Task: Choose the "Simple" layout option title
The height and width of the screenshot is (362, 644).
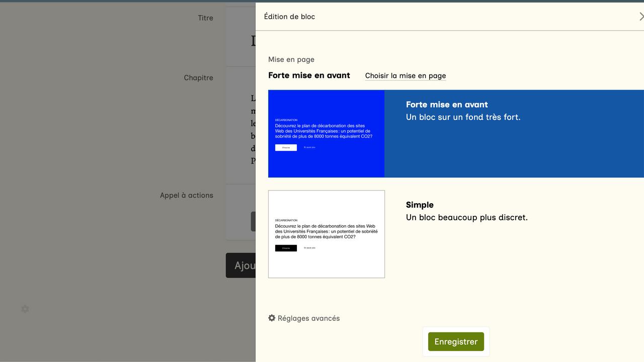Action: 420,205
